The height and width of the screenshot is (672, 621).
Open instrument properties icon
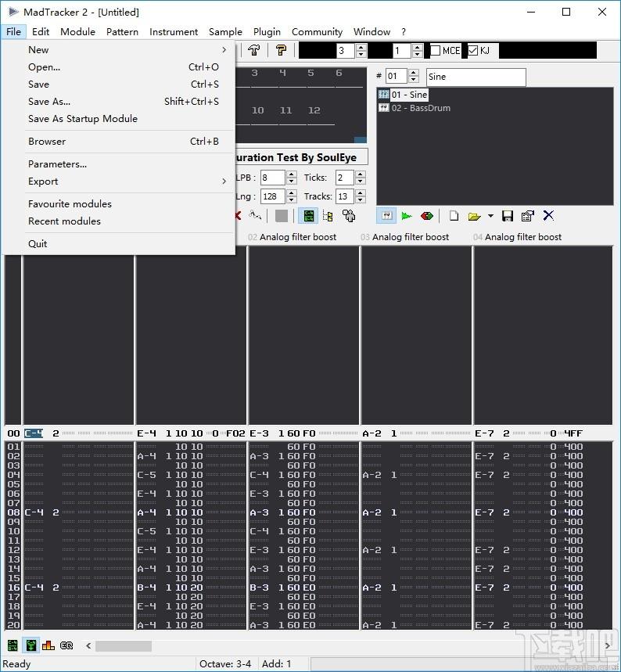pos(528,216)
